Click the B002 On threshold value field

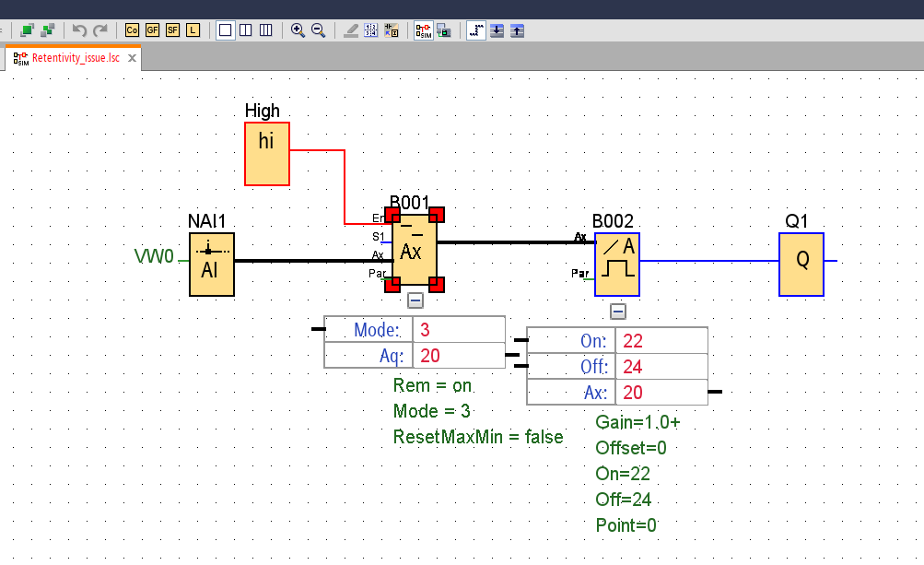660,341
